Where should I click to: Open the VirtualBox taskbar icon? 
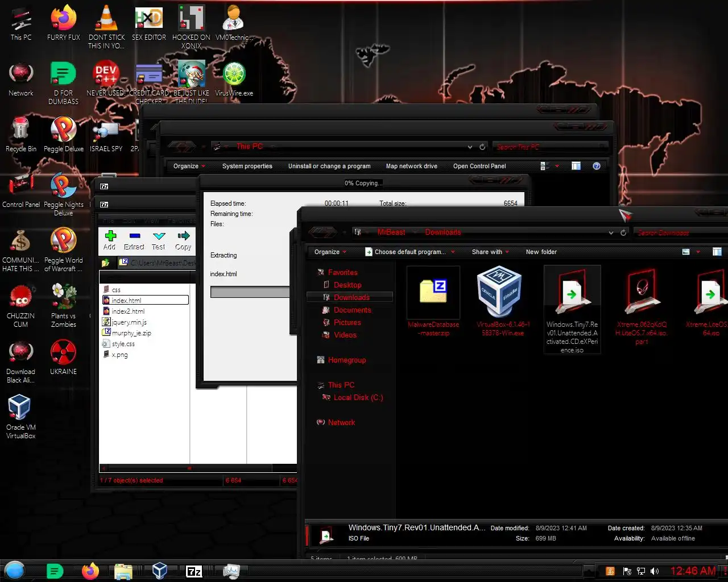(160, 571)
